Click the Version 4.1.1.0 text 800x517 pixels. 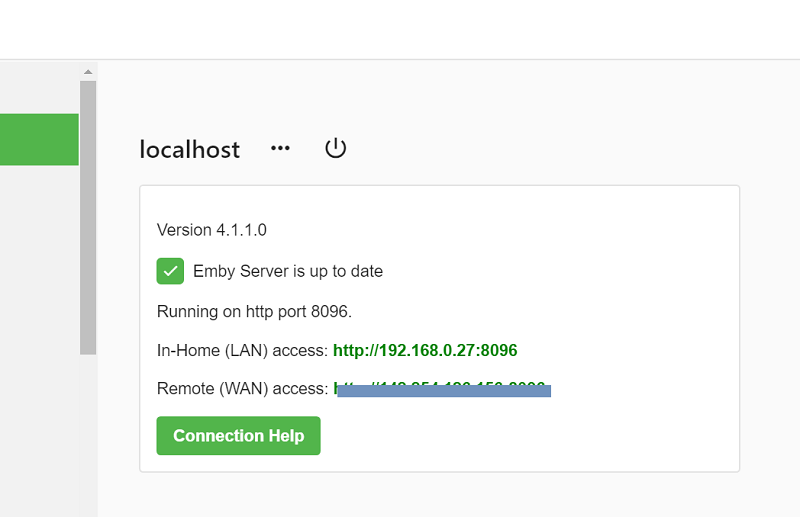click(x=212, y=230)
